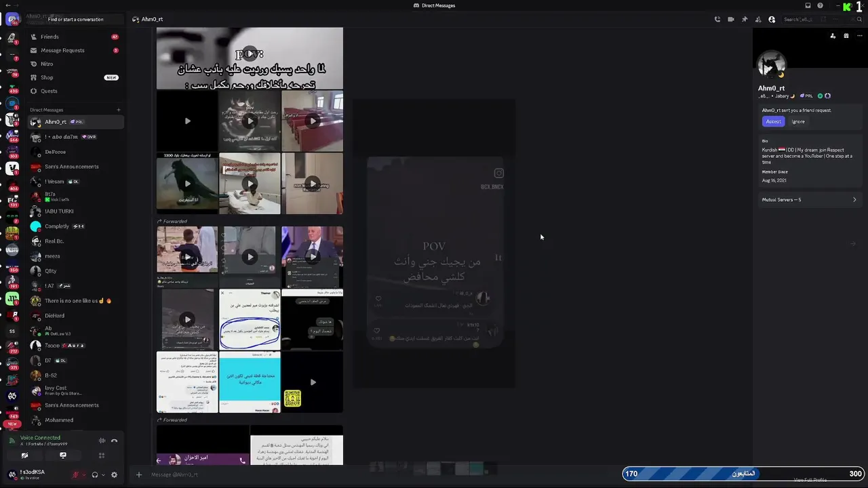Click Ahm0_rt name in chat header
The image size is (868, 488).
coord(152,20)
